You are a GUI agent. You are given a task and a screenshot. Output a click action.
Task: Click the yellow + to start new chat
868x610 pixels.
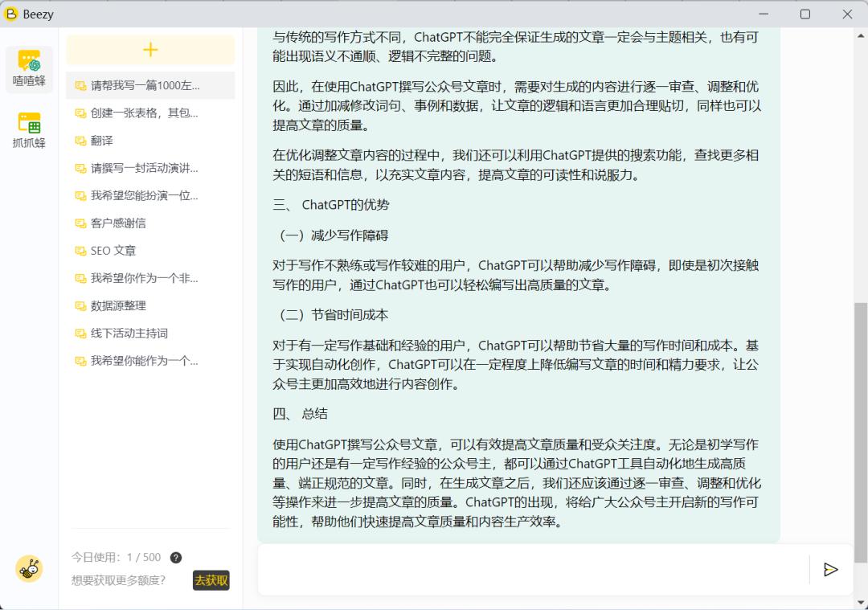[150, 50]
